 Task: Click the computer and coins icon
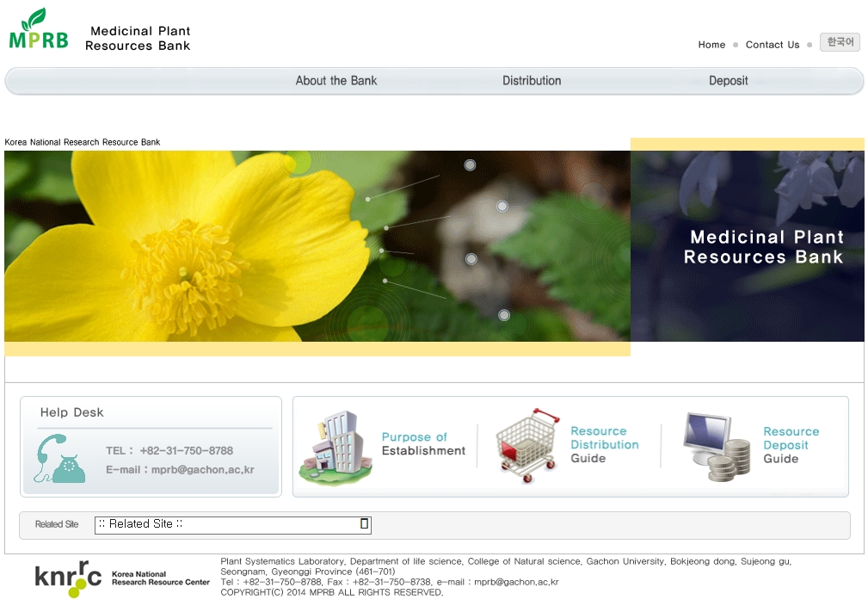(x=717, y=448)
